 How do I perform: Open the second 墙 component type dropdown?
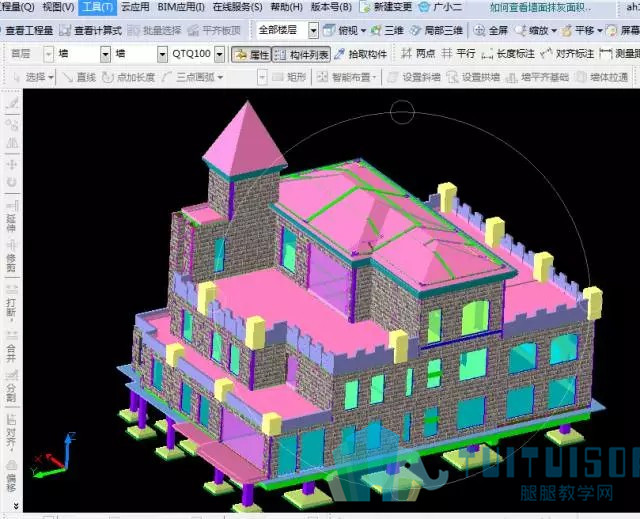click(x=162, y=54)
